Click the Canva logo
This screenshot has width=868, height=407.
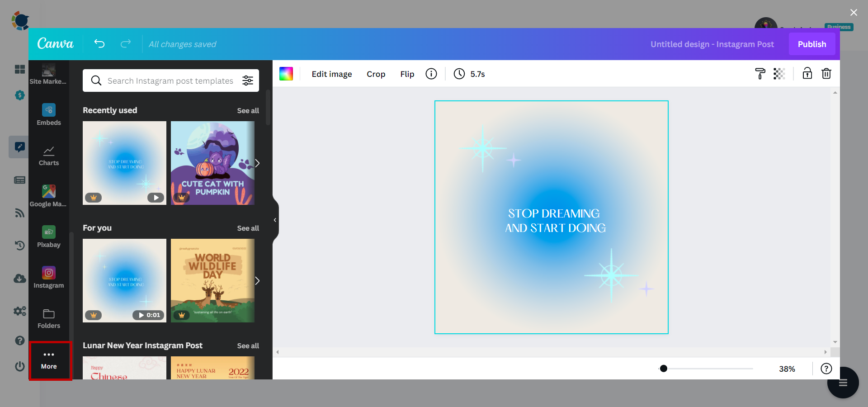55,43
